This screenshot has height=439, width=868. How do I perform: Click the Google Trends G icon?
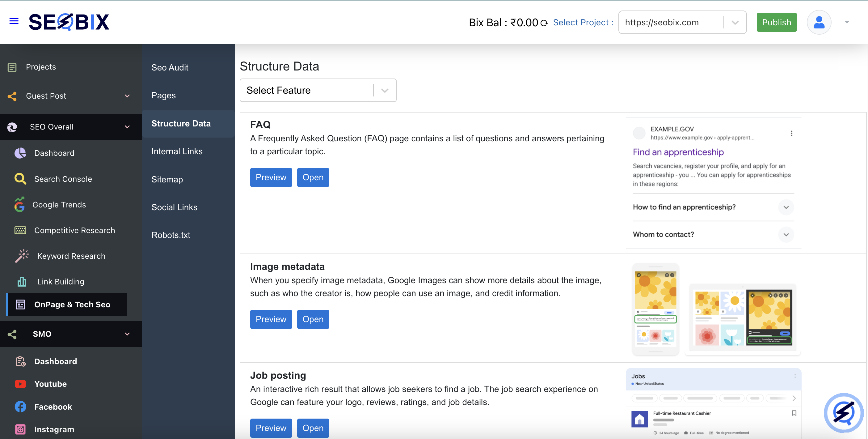click(x=19, y=204)
